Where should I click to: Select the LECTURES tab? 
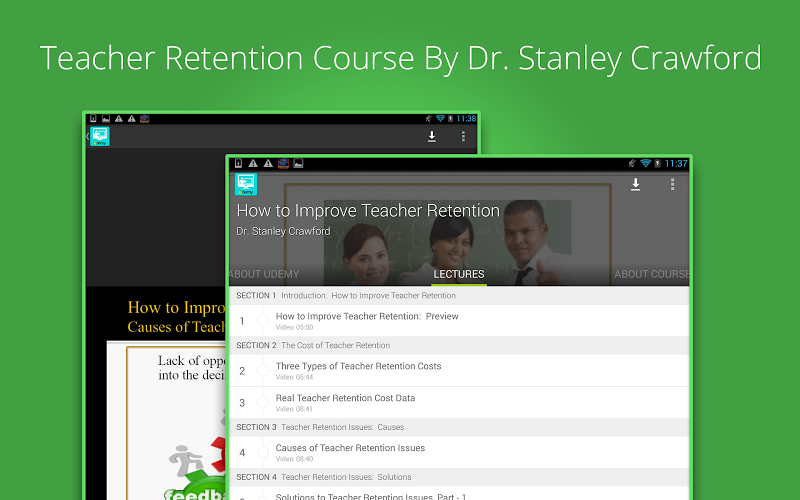459,274
